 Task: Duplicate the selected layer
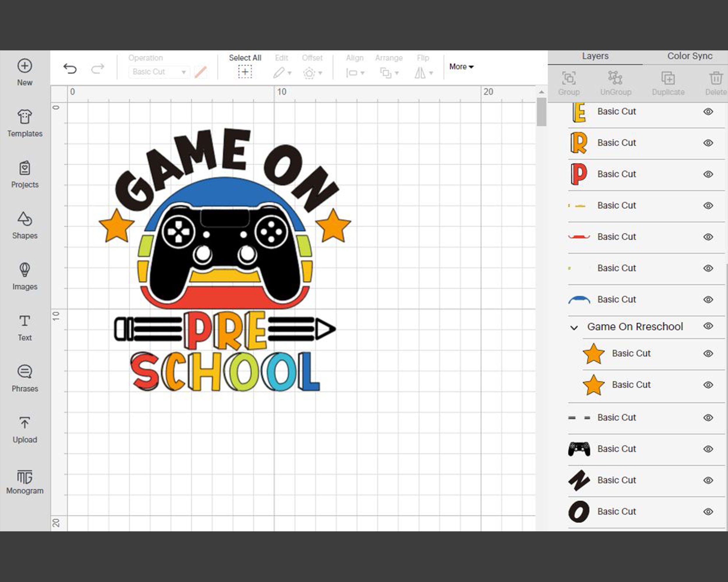click(668, 81)
